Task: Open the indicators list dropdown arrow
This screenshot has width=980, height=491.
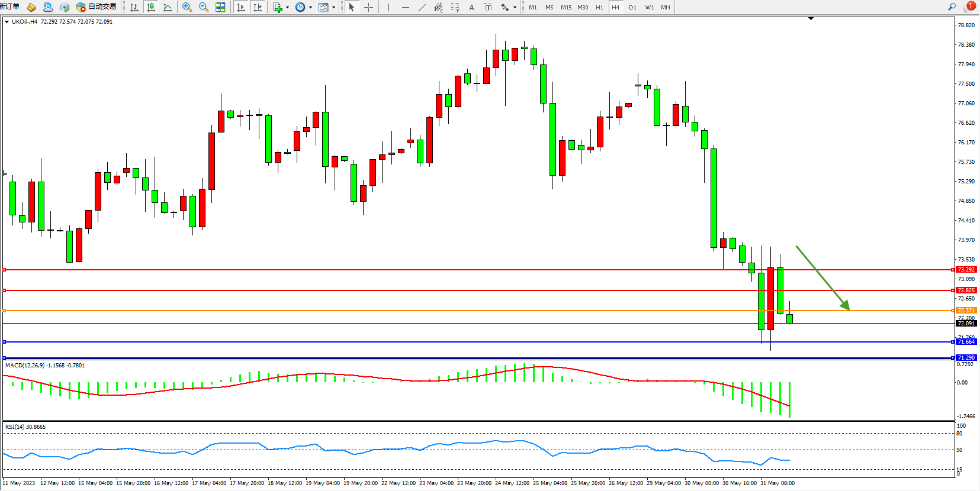Action: pos(288,8)
